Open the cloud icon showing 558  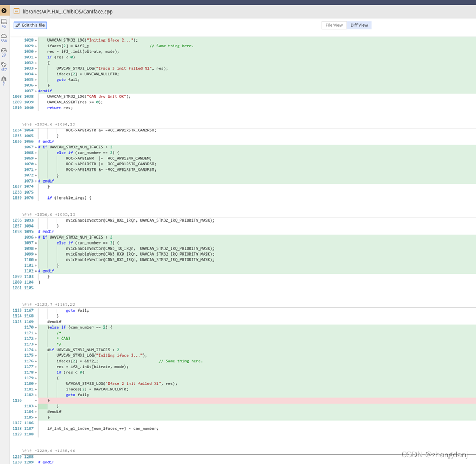4,38
